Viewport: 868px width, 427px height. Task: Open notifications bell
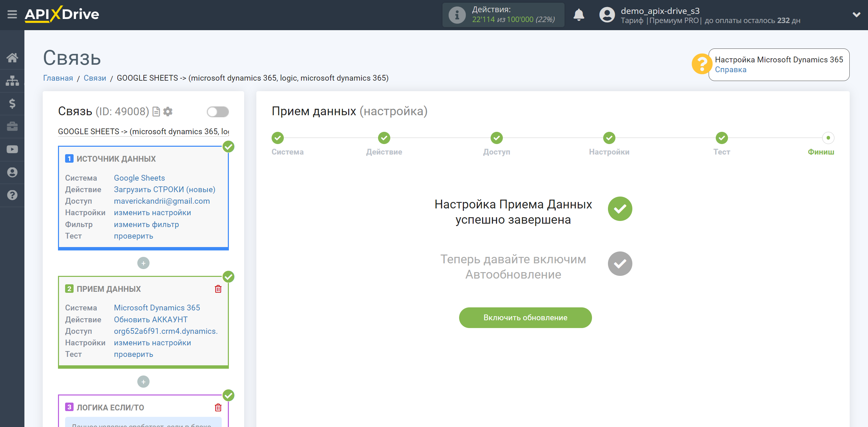pos(579,15)
